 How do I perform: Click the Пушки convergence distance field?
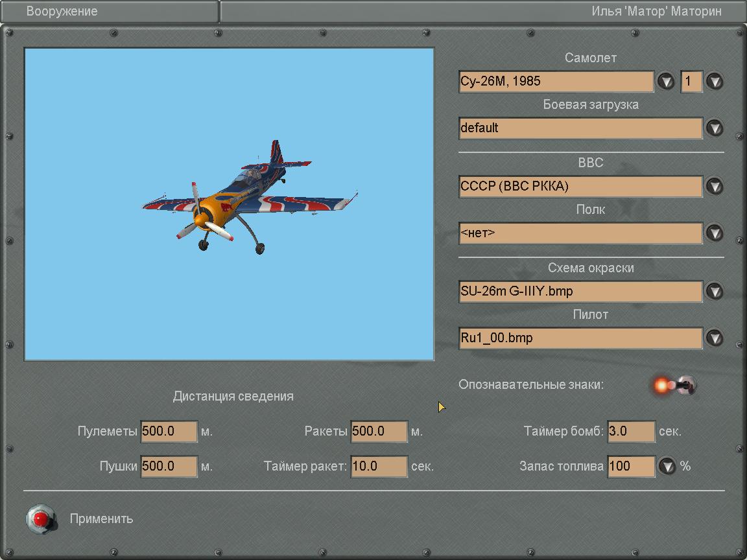(169, 466)
